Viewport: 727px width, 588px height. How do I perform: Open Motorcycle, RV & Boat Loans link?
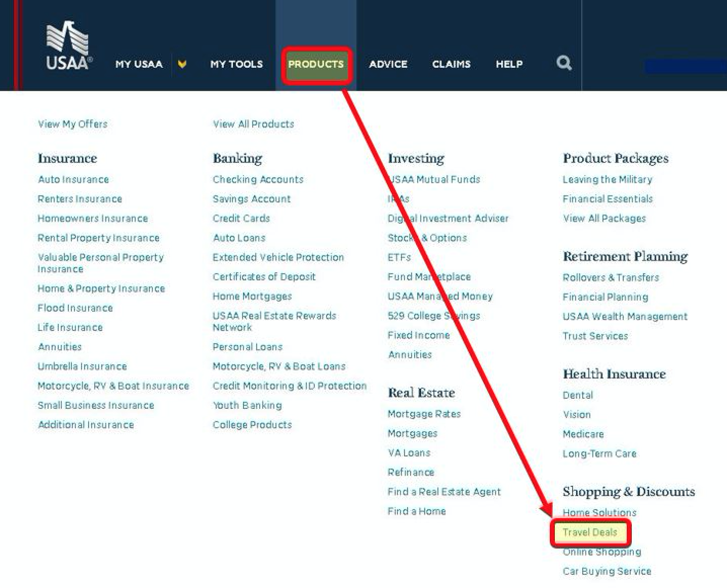point(279,366)
